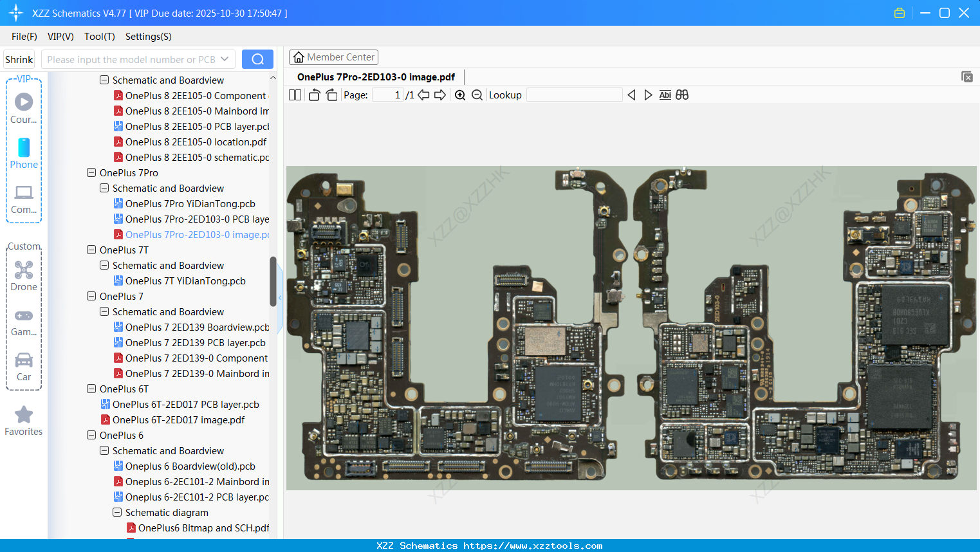Toggle the Abi match-text option

click(665, 95)
